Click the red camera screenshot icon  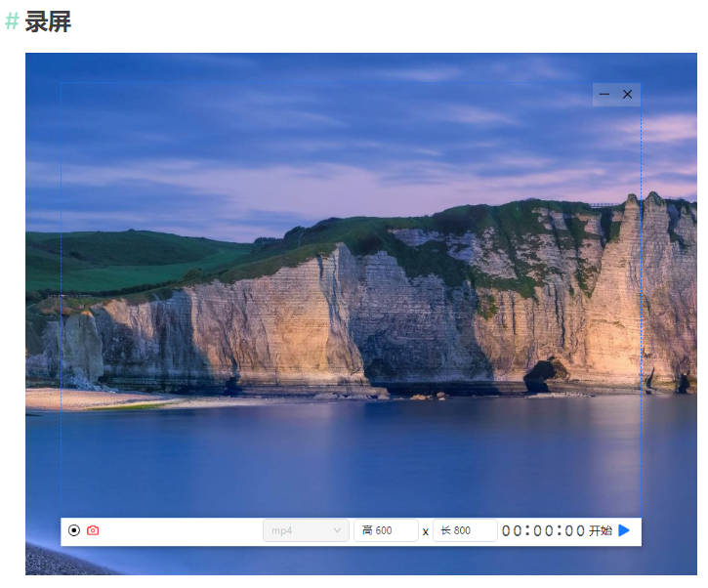coord(93,530)
